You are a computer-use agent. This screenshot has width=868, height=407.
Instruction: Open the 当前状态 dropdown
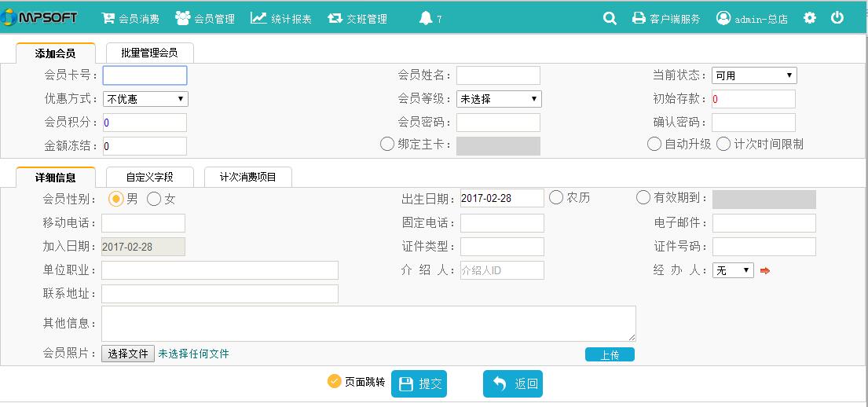754,75
